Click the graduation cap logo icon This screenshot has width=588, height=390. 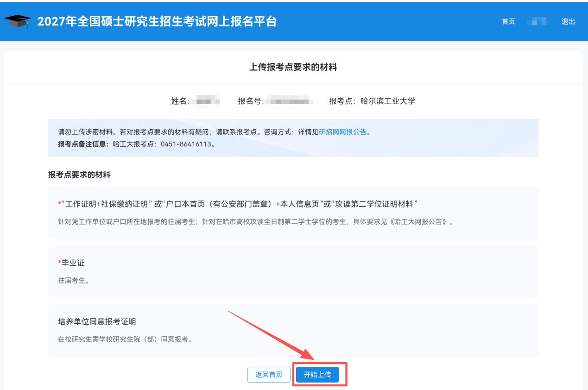click(18, 21)
